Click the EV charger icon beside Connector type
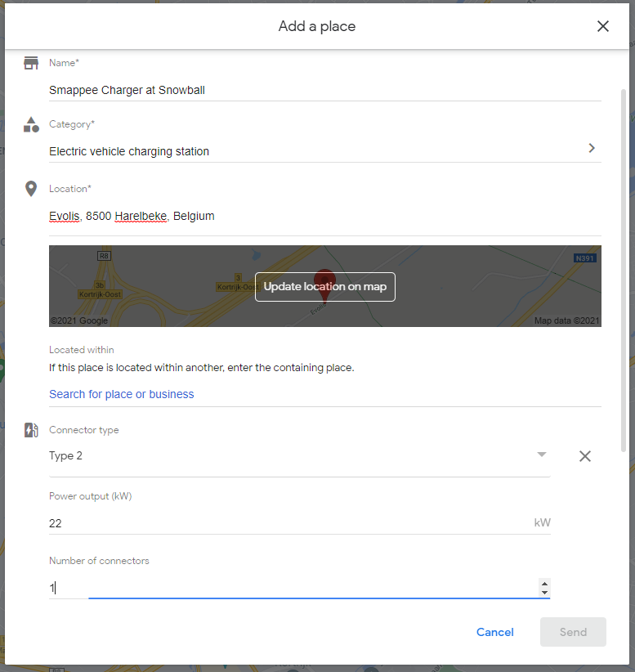Screen dimensions: 635x672 (x=31, y=430)
